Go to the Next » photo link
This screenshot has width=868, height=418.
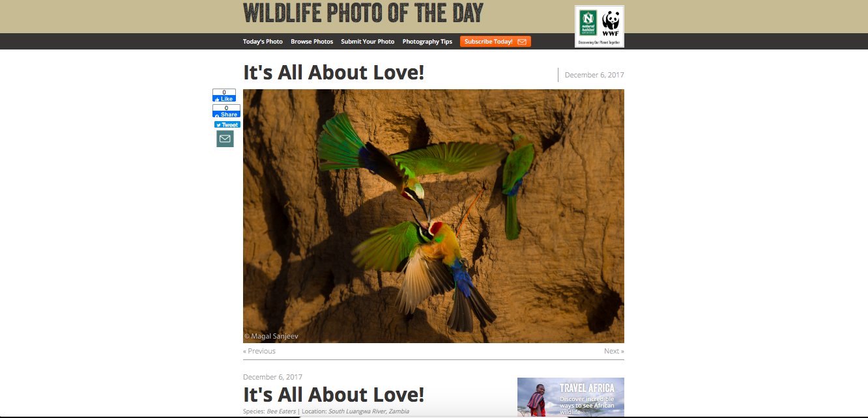pos(614,351)
